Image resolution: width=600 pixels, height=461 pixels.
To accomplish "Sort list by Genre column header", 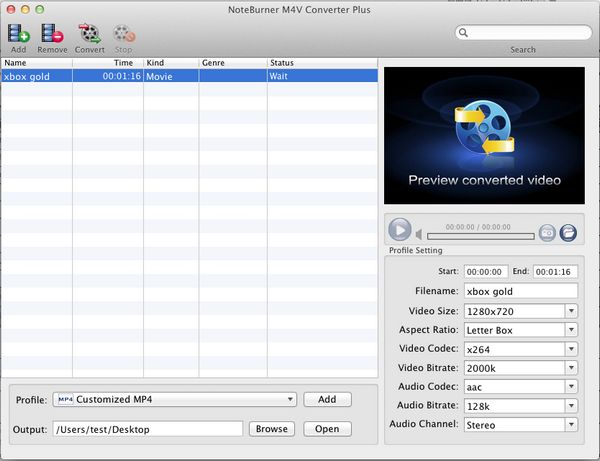I will [233, 63].
